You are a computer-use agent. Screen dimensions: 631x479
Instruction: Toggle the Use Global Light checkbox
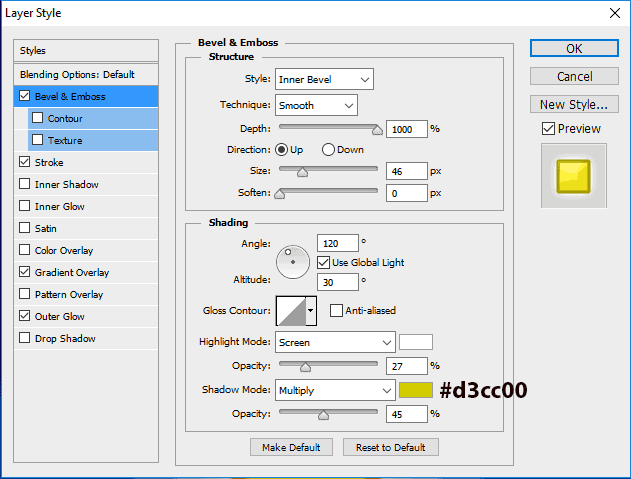pyautogui.click(x=323, y=262)
